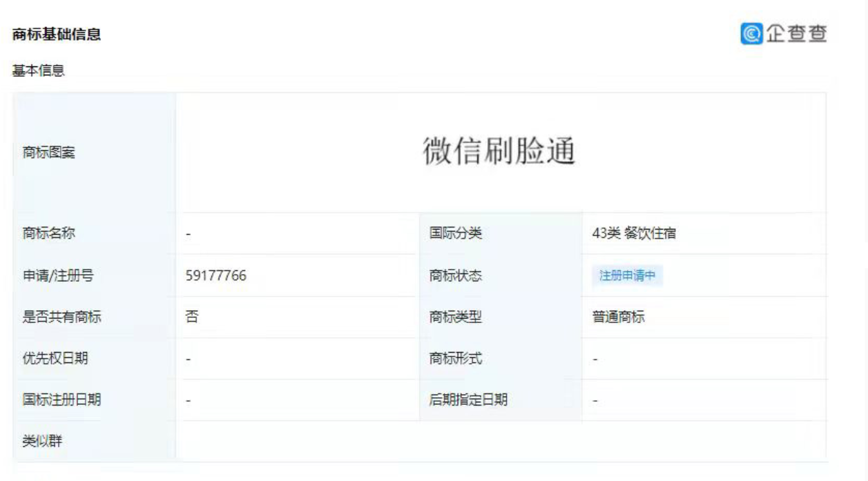Screen dimensions: 868x481
Task: Click the 优先权日期 field label
Action: coord(55,358)
